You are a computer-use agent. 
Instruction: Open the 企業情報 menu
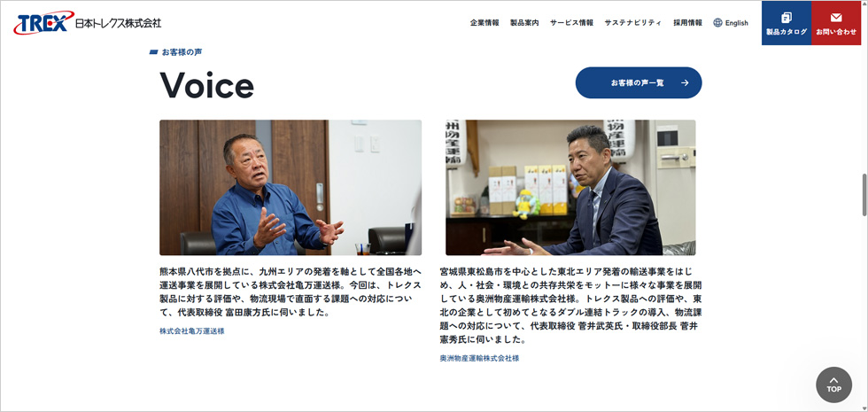click(x=484, y=23)
